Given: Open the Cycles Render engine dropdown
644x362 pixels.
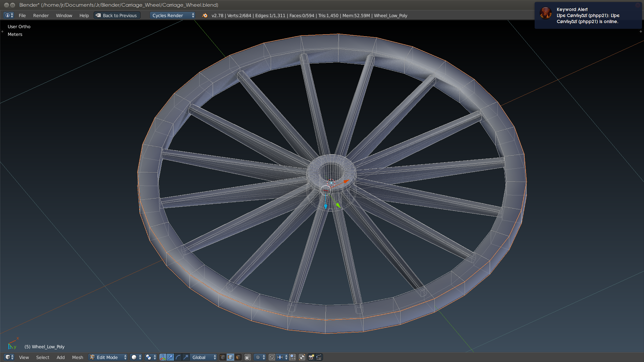Looking at the screenshot, I should 172,15.
